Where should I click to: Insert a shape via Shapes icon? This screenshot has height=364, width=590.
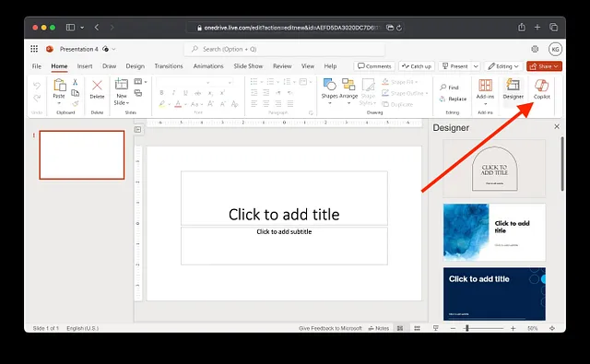coord(329,85)
